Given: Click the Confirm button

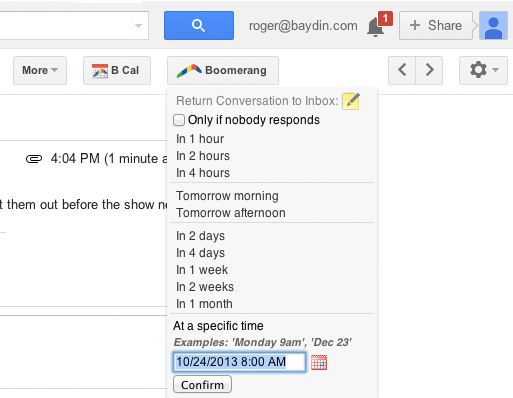Looking at the screenshot, I should (202, 385).
